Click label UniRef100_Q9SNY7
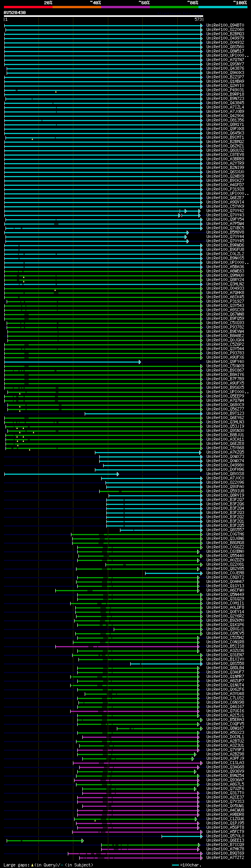This screenshot has width=251, height=868. tap(225, 64)
